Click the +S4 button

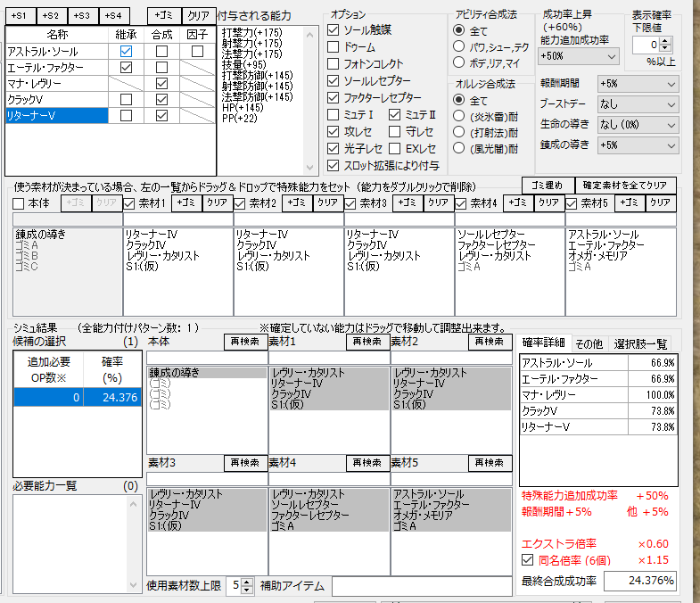[114, 16]
